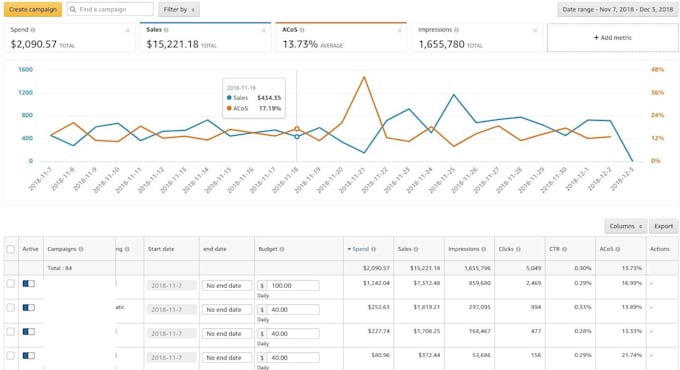This screenshot has height=370, width=680.
Task: Remove the Spend metric card with its x
Action: [128, 30]
